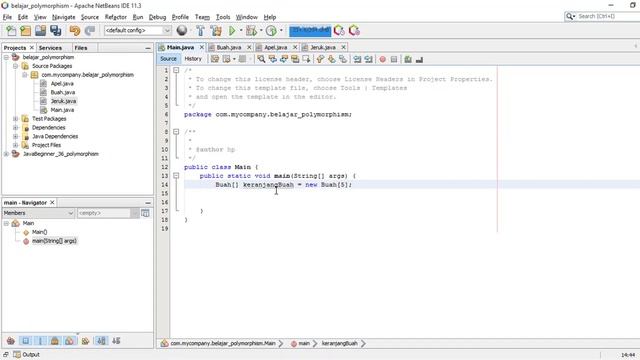Image resolution: width=640 pixels, height=360 pixels.
Task: Click Shift Line Left editor icon
Action: pyautogui.click(x=357, y=60)
